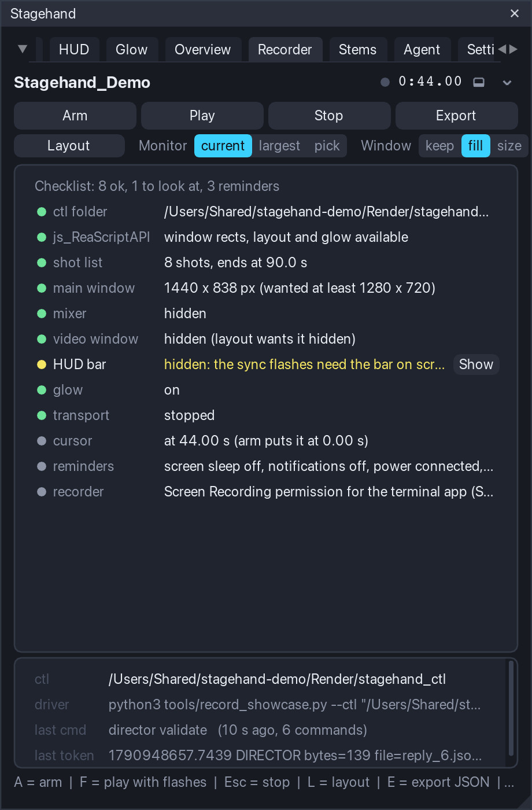Click the ctl path in the info panel
This screenshot has width=532, height=810.
pos(277,679)
